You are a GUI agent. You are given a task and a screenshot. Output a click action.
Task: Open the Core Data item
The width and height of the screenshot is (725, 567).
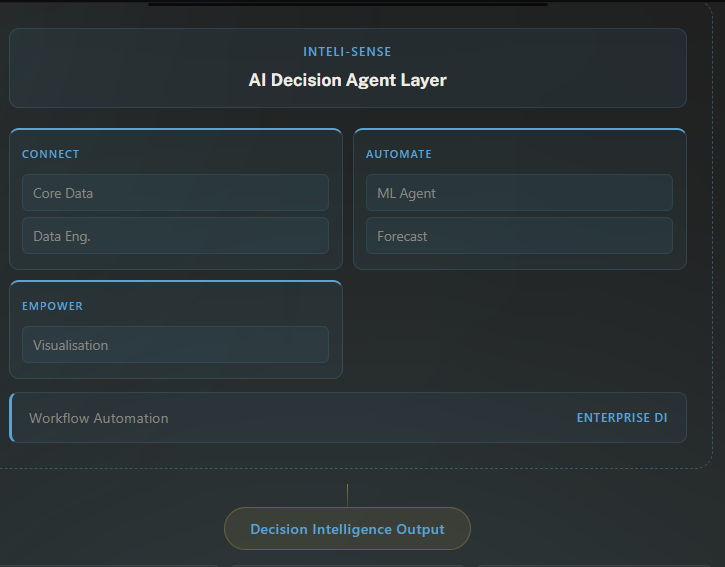coord(175,193)
